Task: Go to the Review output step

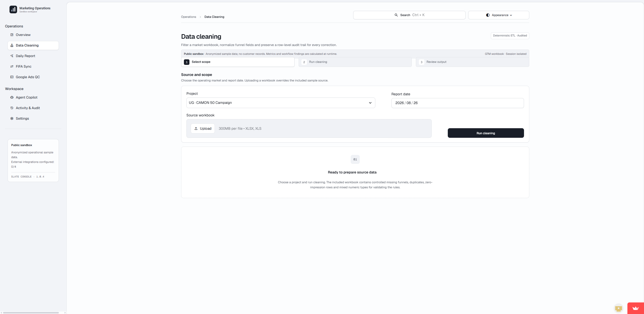Action: (472, 62)
